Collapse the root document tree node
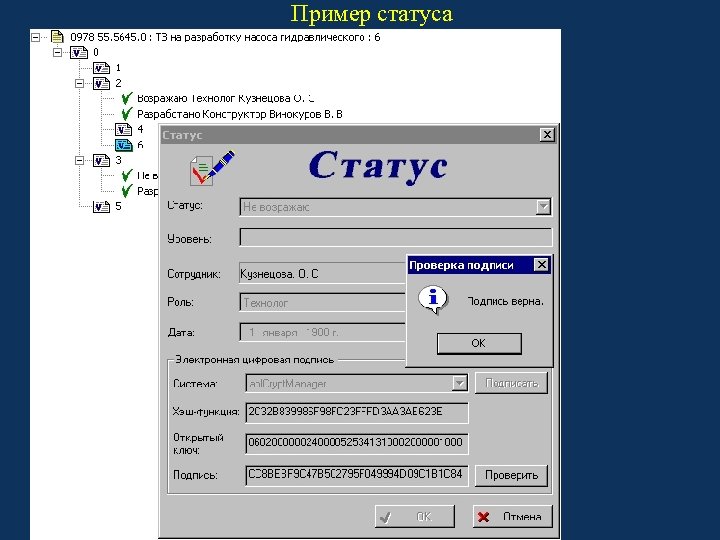720x540 pixels. click(x=35, y=37)
